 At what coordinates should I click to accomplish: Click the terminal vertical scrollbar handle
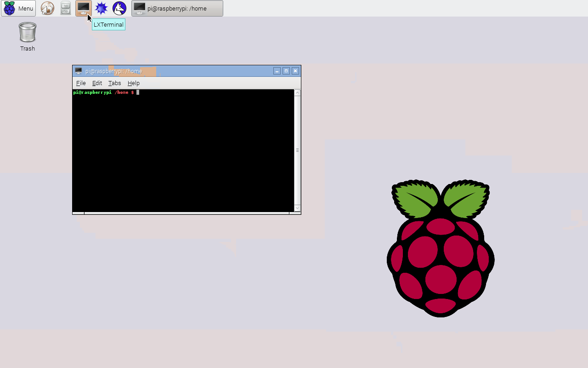pyautogui.click(x=297, y=150)
